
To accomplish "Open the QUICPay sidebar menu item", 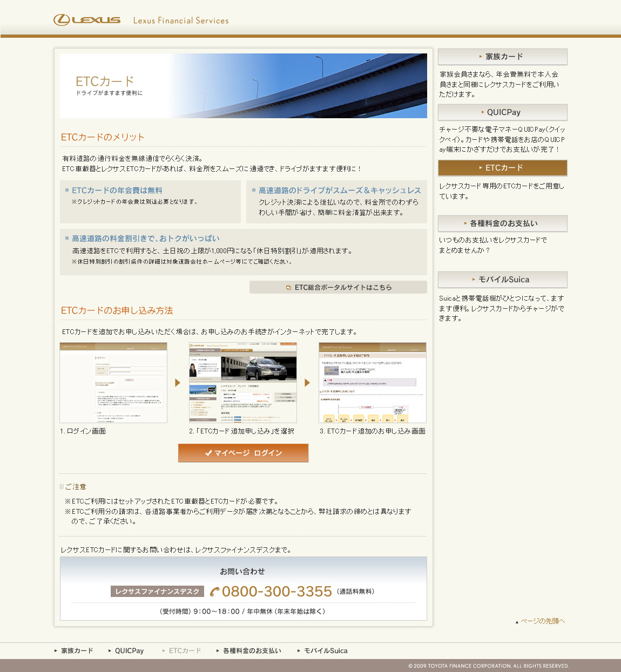I will pyautogui.click(x=502, y=112).
